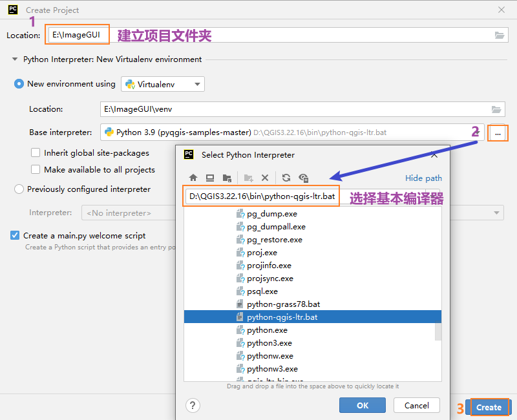
Task: Enable Make available to all projects checkbox
Action: click(x=36, y=169)
